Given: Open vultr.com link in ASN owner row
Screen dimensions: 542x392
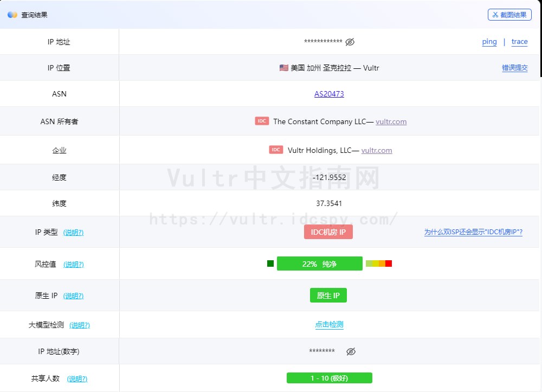Looking at the screenshot, I should (x=391, y=121).
